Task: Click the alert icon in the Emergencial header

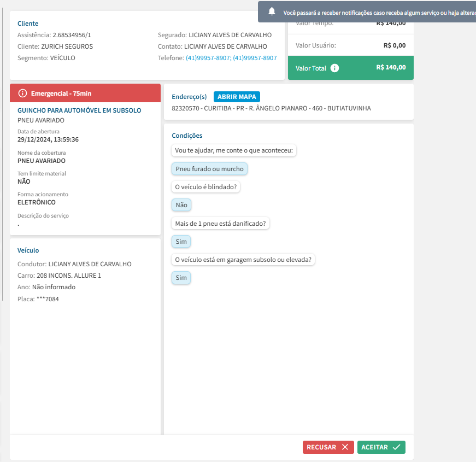Action: [22, 93]
